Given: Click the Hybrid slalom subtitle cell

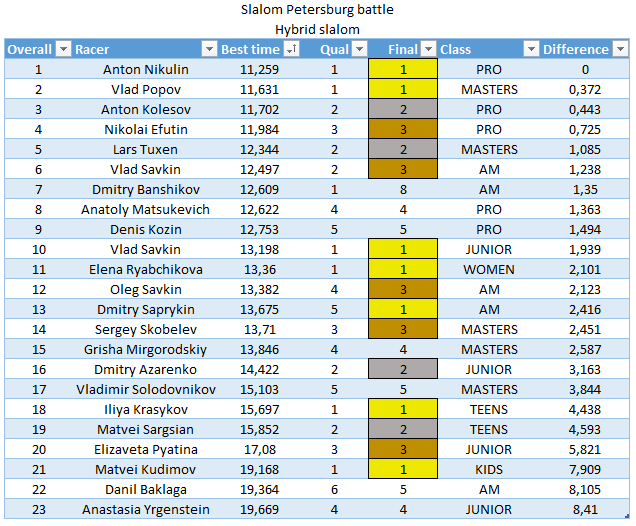Looking at the screenshot, I should pos(317,29).
